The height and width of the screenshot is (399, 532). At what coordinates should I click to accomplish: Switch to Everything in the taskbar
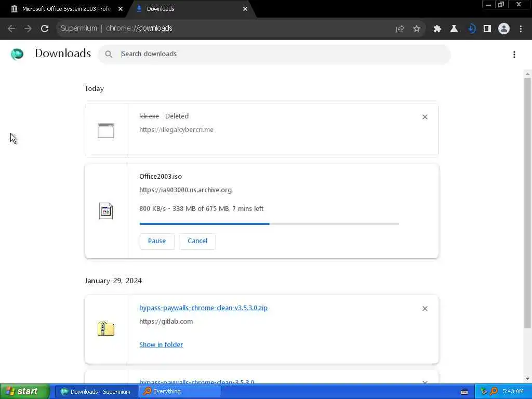point(180,392)
